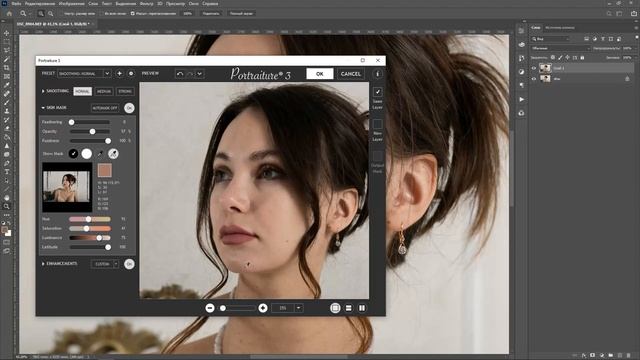Click the Actions play icon in side dock
640x360 pixels.
[521, 99]
